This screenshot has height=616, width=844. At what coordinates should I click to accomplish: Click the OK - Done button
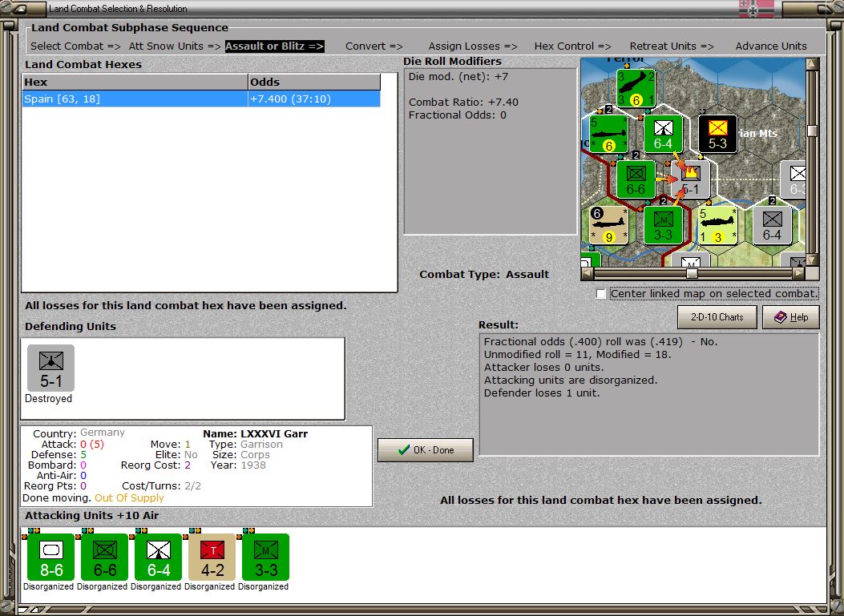point(426,449)
